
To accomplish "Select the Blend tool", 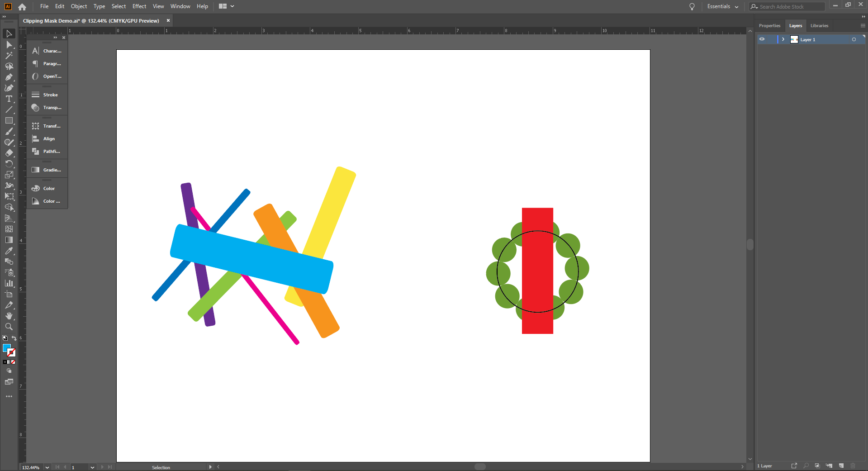I will click(9, 262).
